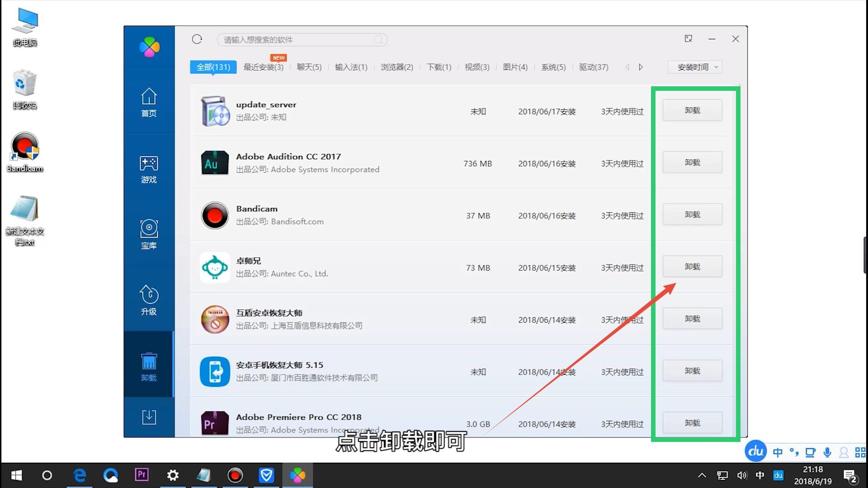The image size is (868, 488).
Task: Toggle microphone on Baidu input toolbar
Action: point(827,452)
